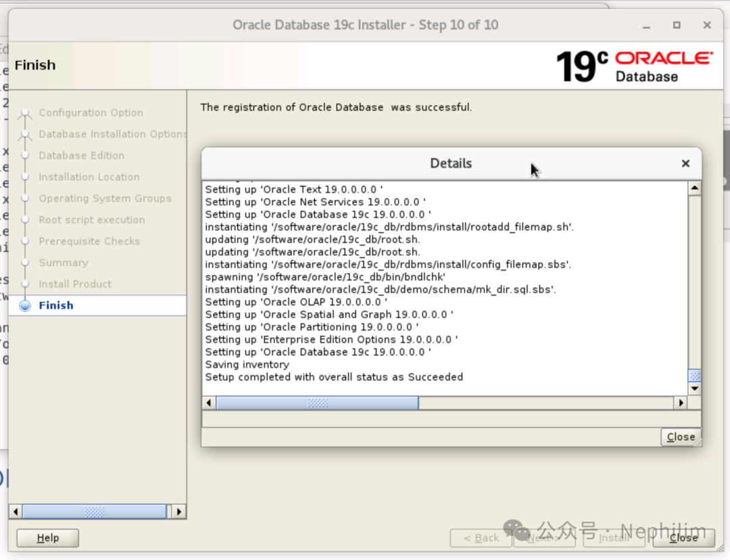Click 'Setup completed with overall status as Succeeded'
The height and width of the screenshot is (560, 730).
coord(334,377)
